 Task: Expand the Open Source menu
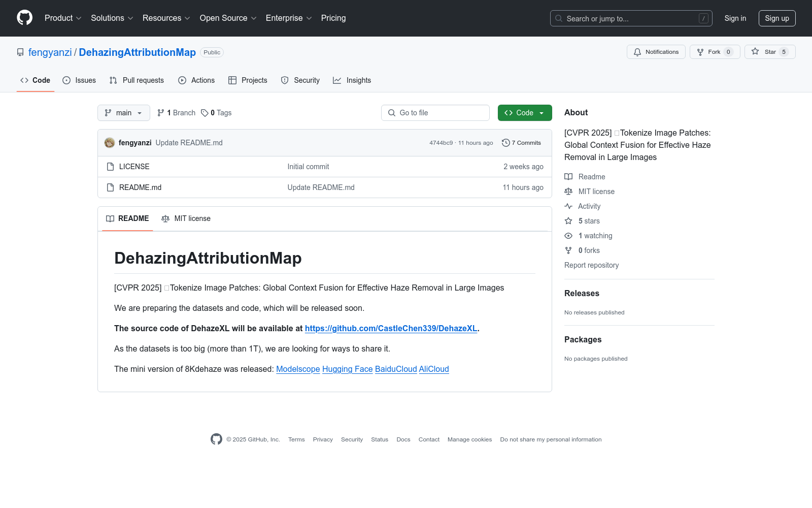pyautogui.click(x=228, y=18)
